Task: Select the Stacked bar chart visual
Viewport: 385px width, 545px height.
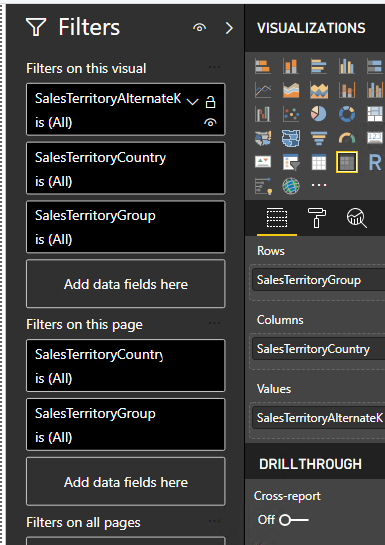Action: [263, 66]
